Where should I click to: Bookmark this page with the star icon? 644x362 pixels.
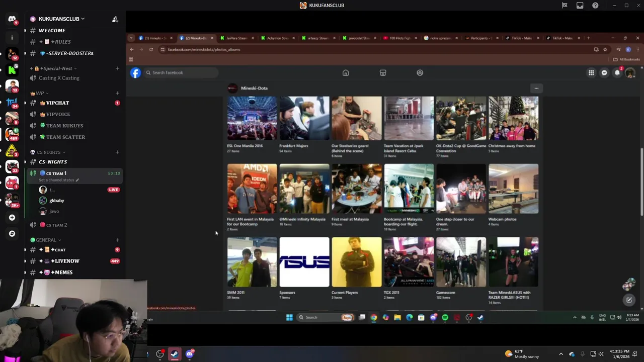pos(605,49)
